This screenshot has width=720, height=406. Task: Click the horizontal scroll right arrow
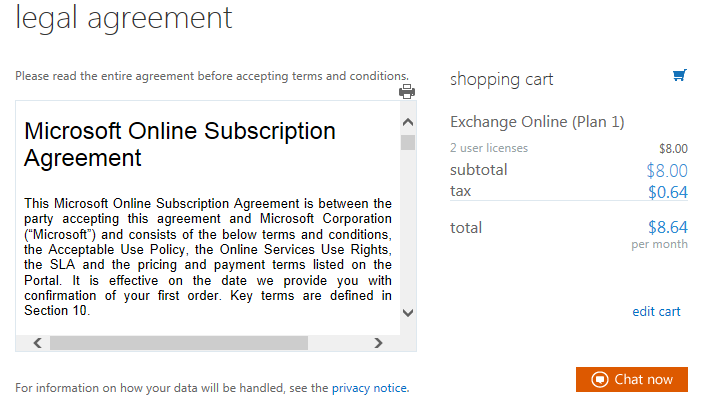pyautogui.click(x=378, y=343)
